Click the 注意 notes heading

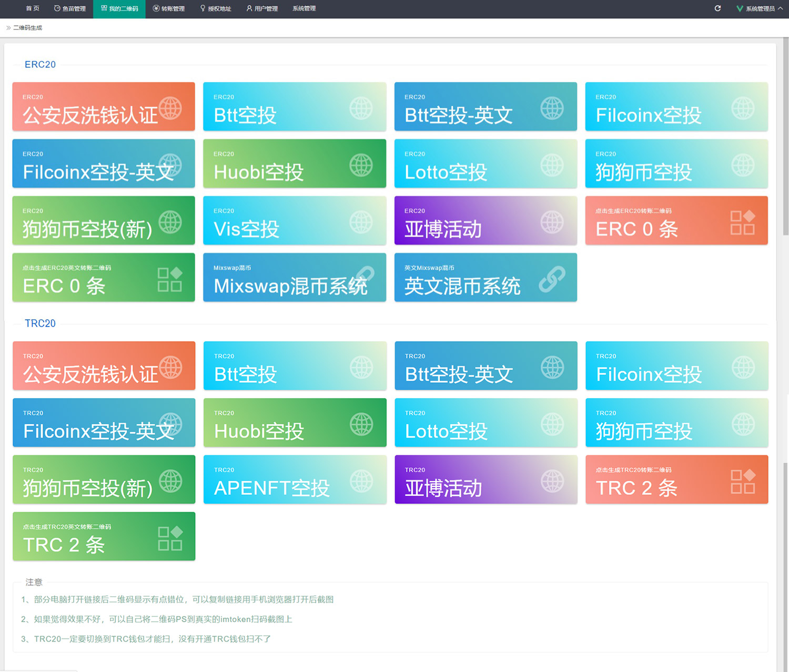(x=34, y=582)
